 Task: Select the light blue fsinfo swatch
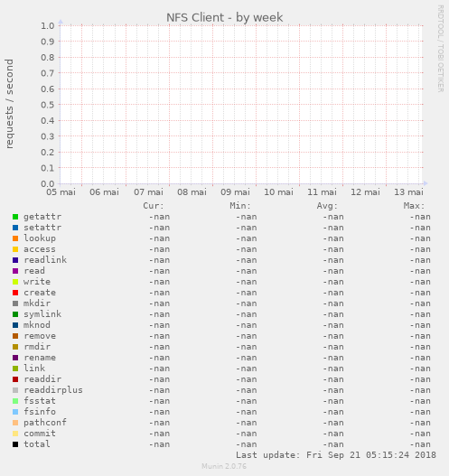pos(15,412)
